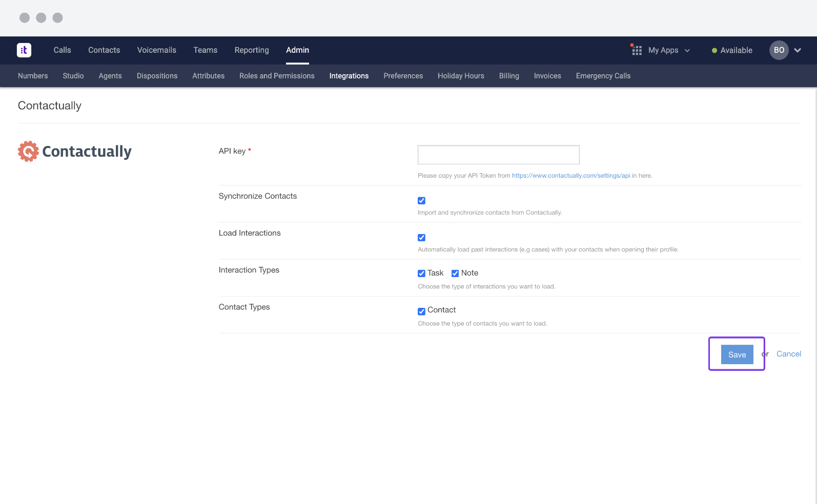Click the Contactually page heading
This screenshot has height=504, width=817.
50,106
